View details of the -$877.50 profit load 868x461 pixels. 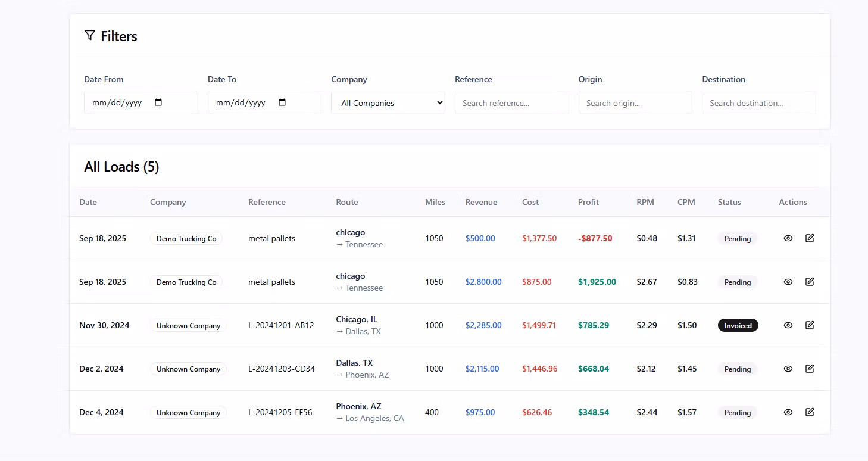point(788,238)
